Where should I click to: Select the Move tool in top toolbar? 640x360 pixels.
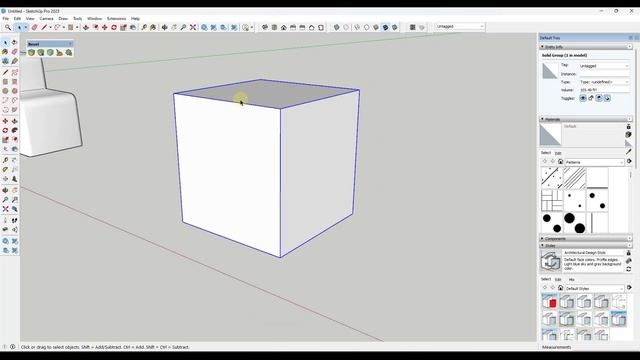tap(104, 27)
